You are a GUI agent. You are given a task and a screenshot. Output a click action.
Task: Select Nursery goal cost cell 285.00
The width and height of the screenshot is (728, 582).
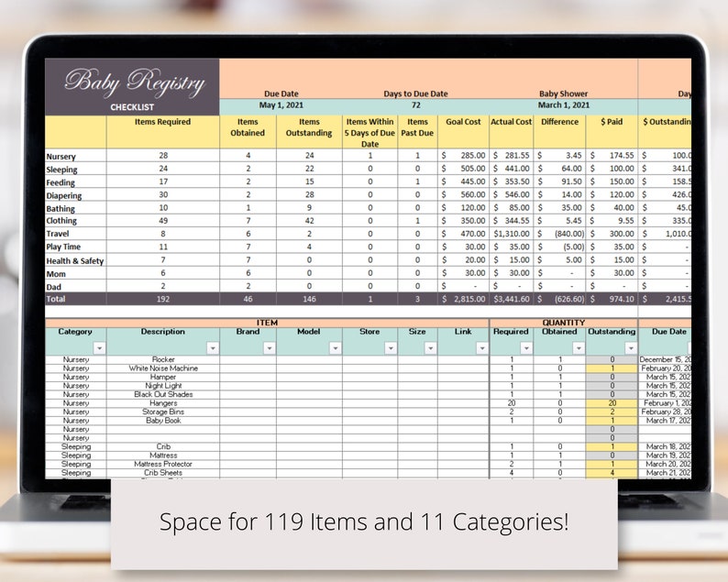click(463, 156)
